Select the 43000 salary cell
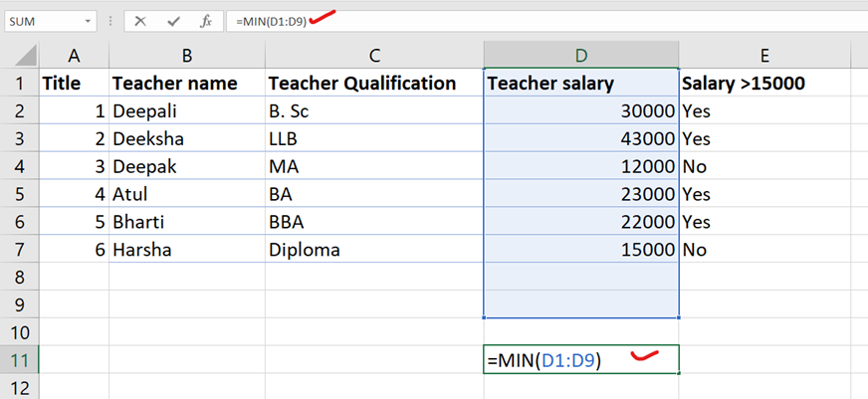This screenshot has height=399, width=868. click(x=581, y=138)
